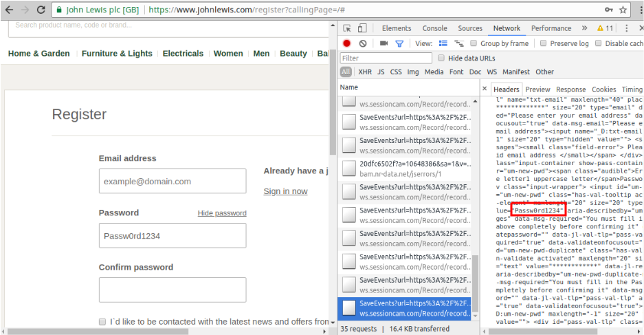This screenshot has width=644, height=335.
Task: Open the Performance tab
Action: pos(551,28)
